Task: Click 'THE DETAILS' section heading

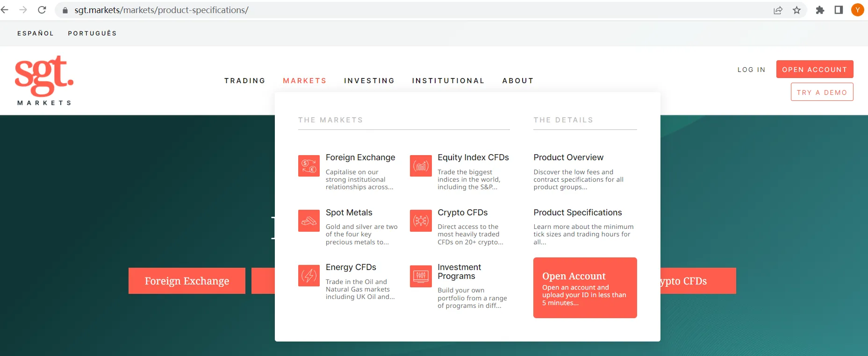Action: (x=563, y=120)
